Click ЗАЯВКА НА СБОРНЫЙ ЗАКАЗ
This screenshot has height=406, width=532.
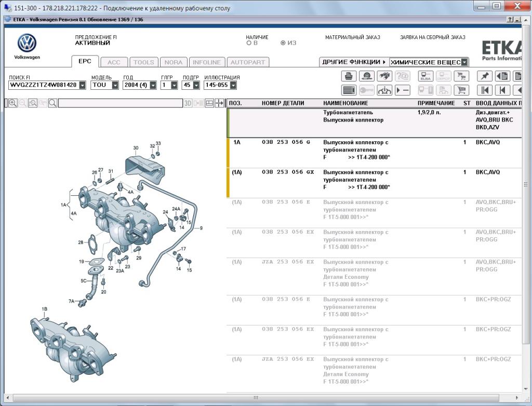pos(433,37)
